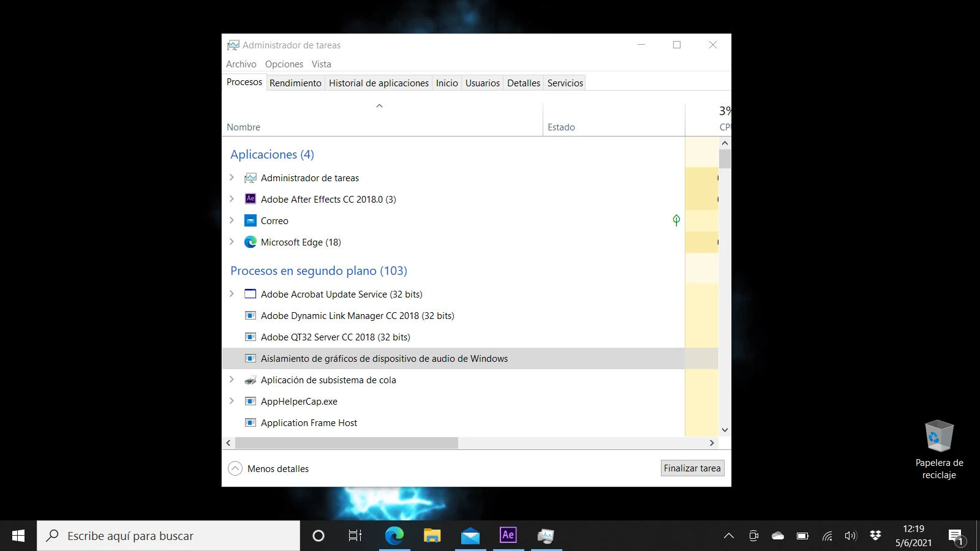The image size is (980, 551).
Task: Click vertical scrollbar down arrow
Action: point(725,430)
